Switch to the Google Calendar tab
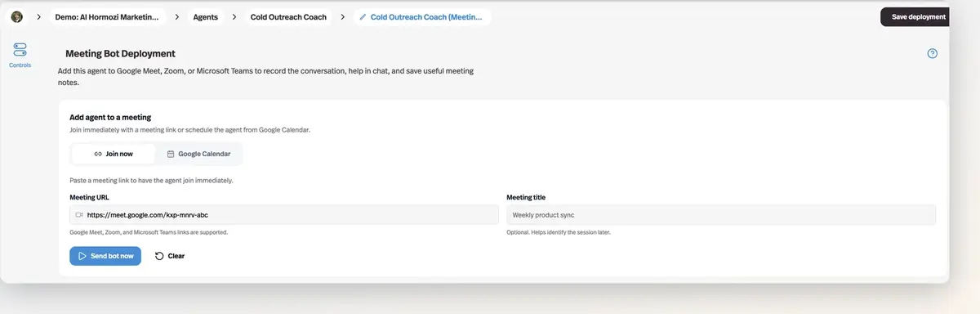Screen dimensions: 980x314 click(x=198, y=154)
